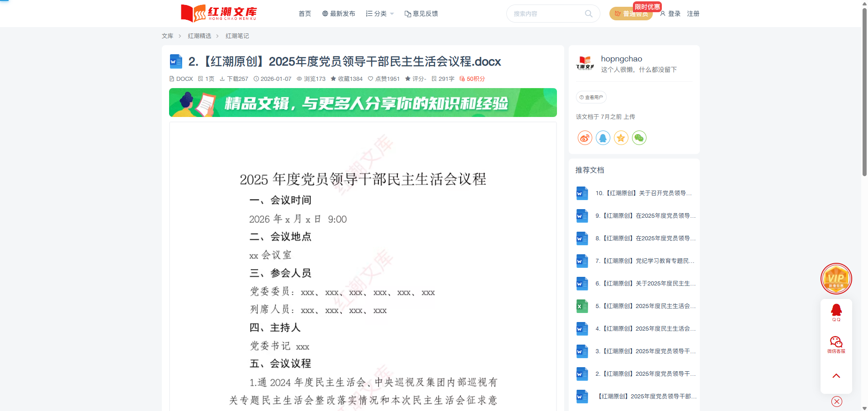Open 微信客服 WeChat support icon
This screenshot has height=411, width=868.
pos(836,345)
